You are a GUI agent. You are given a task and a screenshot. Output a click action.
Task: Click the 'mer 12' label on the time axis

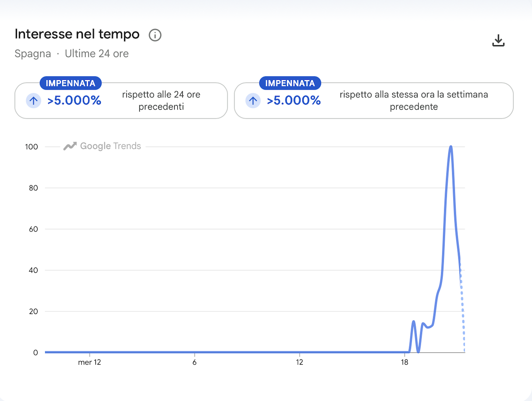pos(90,362)
